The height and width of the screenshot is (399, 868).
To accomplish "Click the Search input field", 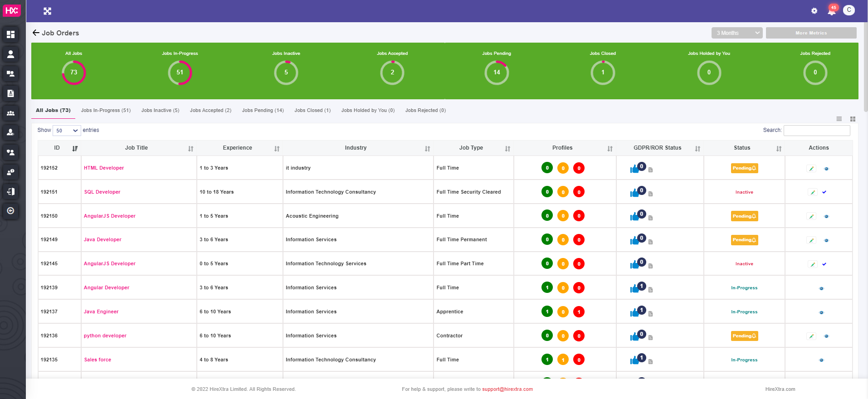I will coord(817,131).
